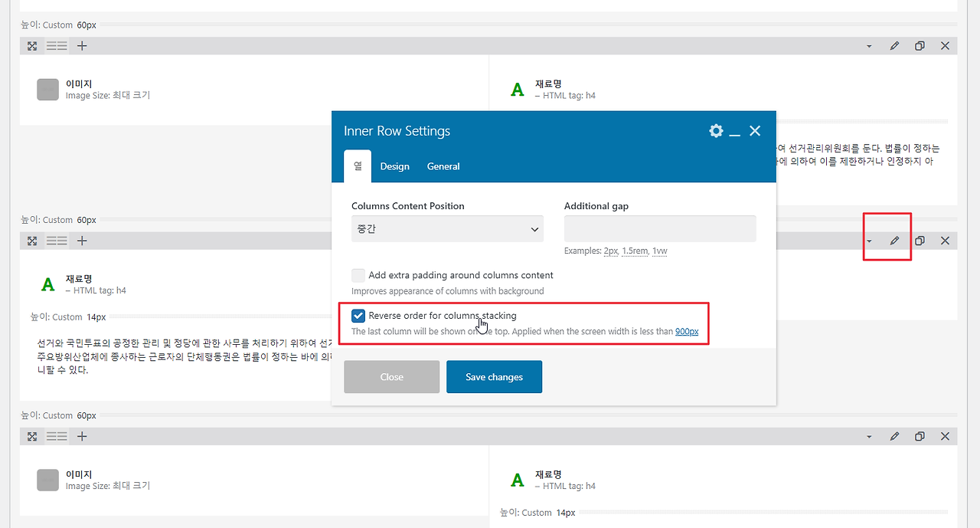Click the paragraph starting 선거와 국민투표의 in middle row
Image resolution: width=980 pixels, height=528 pixels.
pyautogui.click(x=184, y=356)
